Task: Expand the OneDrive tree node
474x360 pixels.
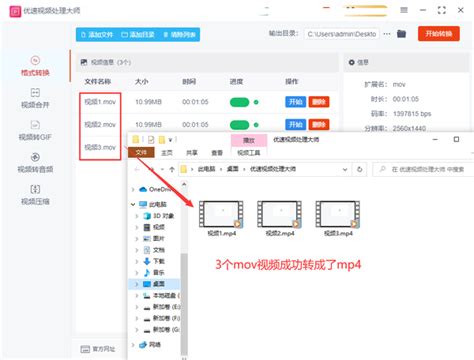Action: point(133,190)
